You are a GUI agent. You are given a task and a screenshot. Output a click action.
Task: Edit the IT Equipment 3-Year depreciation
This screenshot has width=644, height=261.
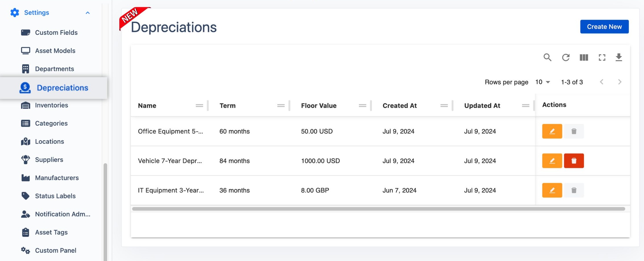click(x=552, y=190)
